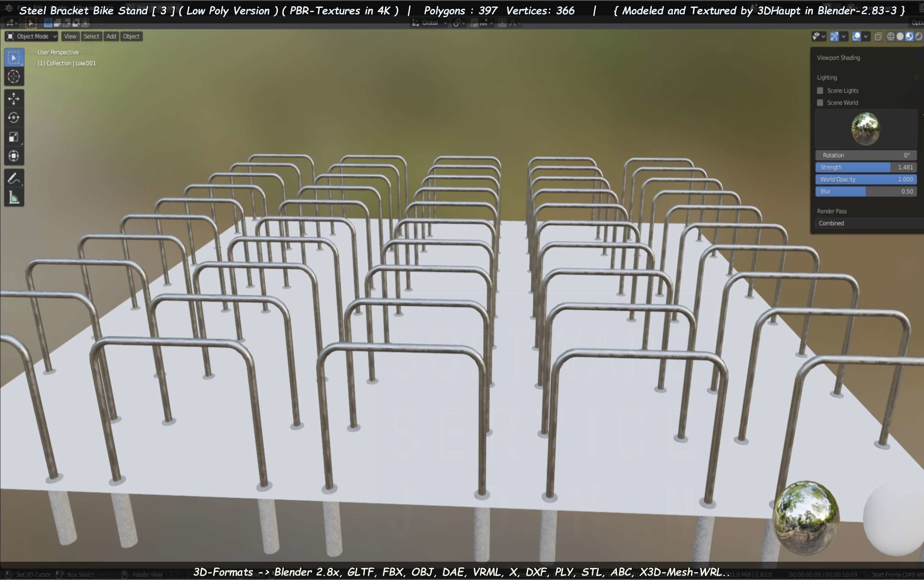Adjust the Blur slider
The height and width of the screenshot is (580, 924).
point(866,191)
